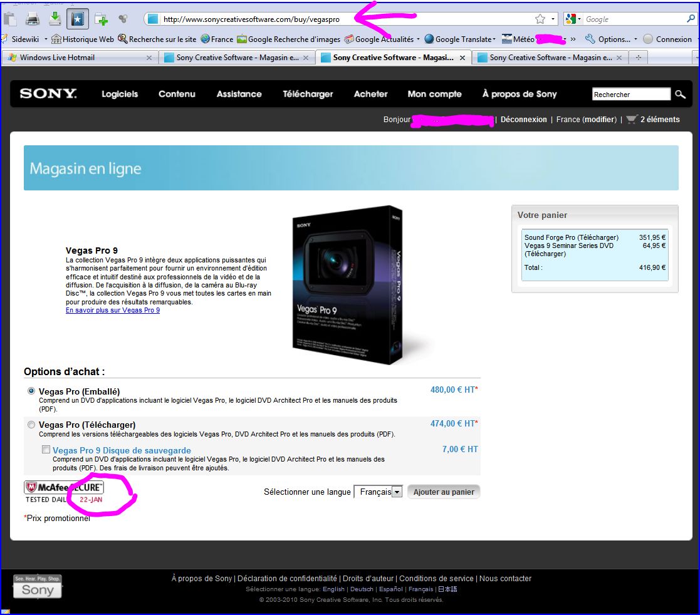Click the Déconnexion link
700x615 pixels.
[x=524, y=120]
